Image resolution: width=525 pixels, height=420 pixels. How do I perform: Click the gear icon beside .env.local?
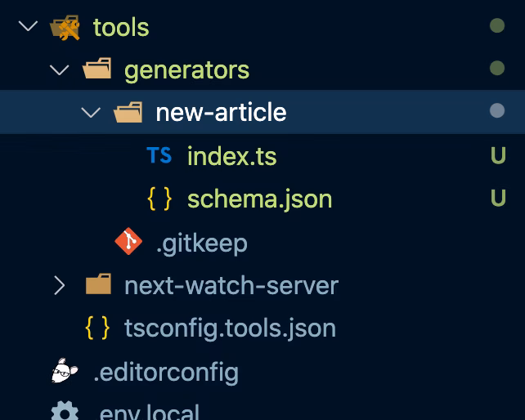coord(65,411)
